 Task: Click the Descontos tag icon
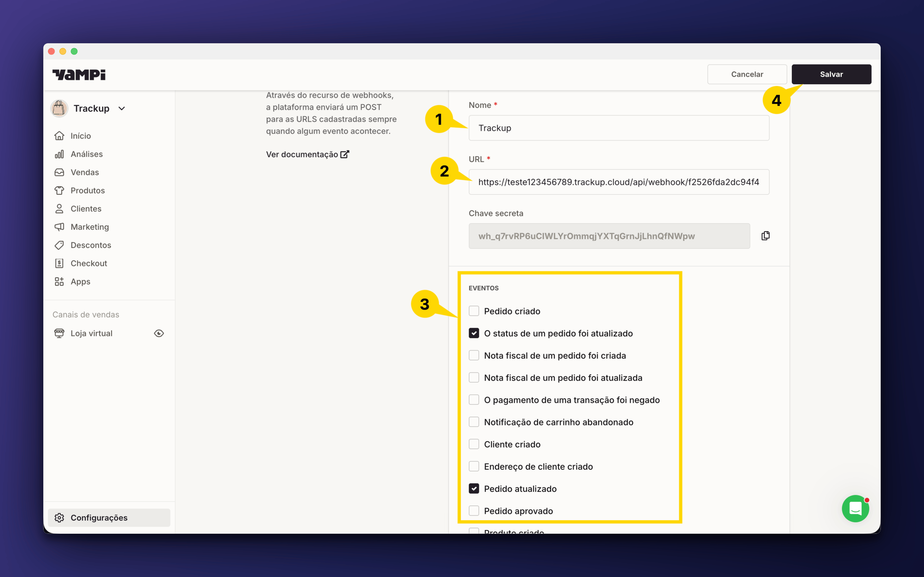click(59, 245)
